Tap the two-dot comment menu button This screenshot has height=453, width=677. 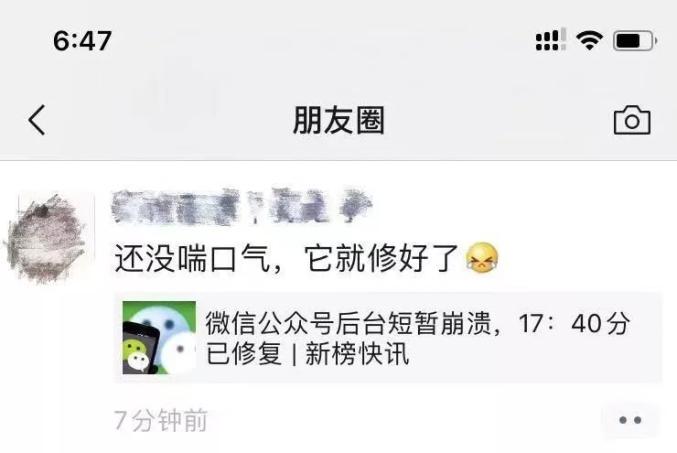(x=630, y=420)
